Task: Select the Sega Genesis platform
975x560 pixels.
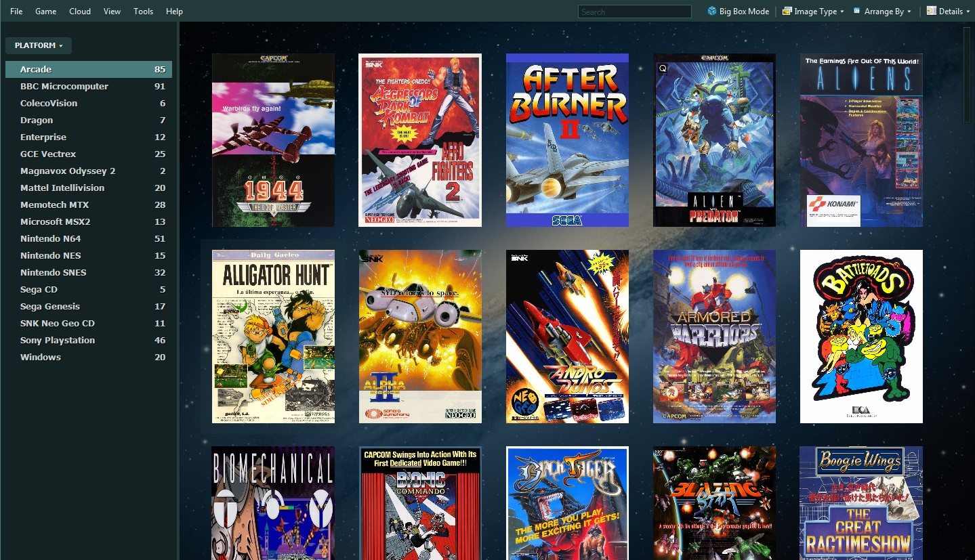Action: pos(89,306)
